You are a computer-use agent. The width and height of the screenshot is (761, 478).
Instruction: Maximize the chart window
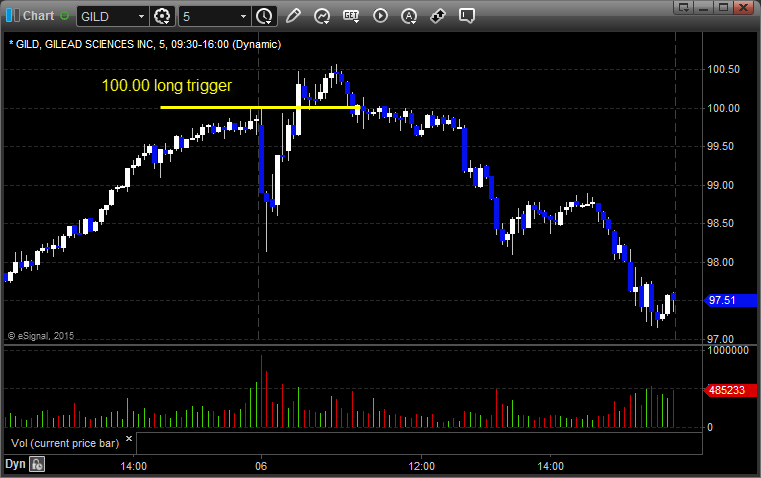coord(723,7)
